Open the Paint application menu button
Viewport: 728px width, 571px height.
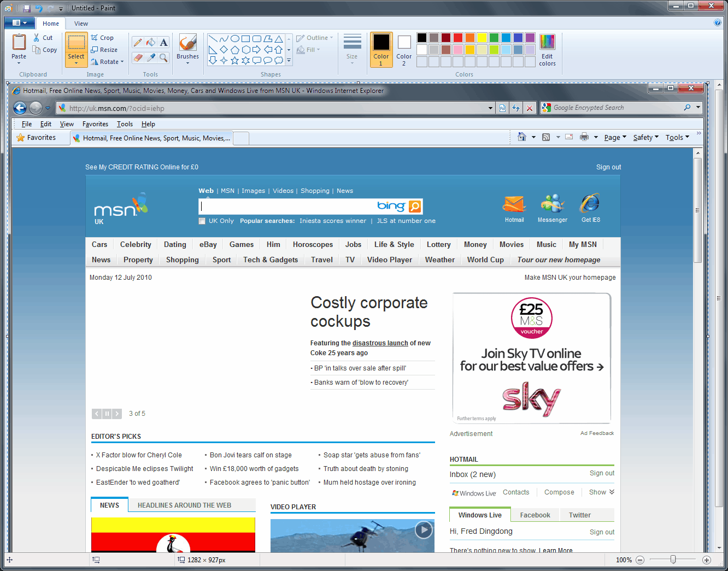[19, 23]
